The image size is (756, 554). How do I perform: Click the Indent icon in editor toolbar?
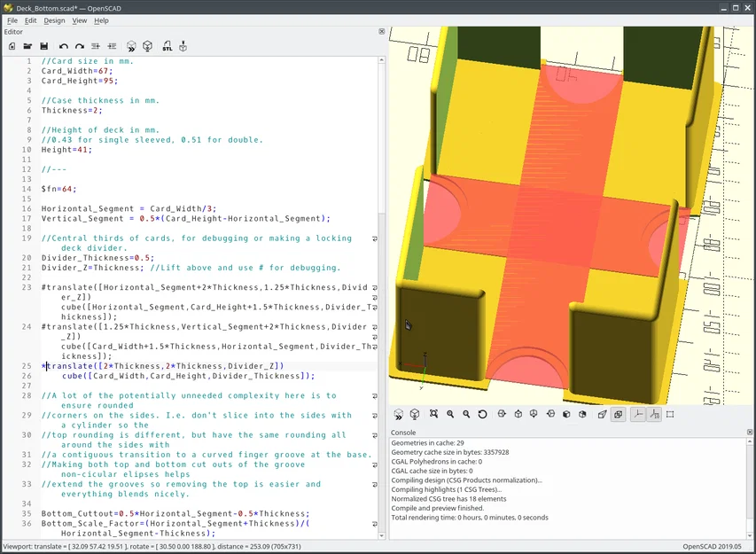[112, 45]
